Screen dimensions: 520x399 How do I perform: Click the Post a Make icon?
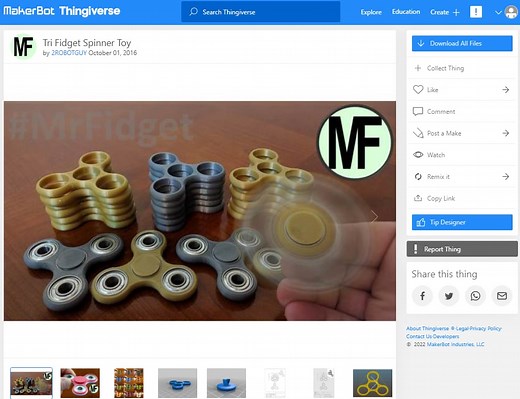point(418,133)
